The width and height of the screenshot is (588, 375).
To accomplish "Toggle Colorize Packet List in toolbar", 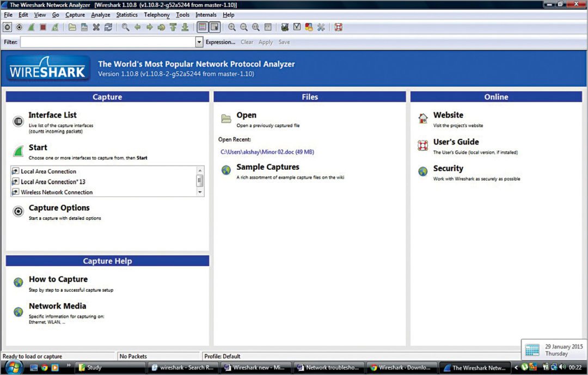I will point(201,27).
